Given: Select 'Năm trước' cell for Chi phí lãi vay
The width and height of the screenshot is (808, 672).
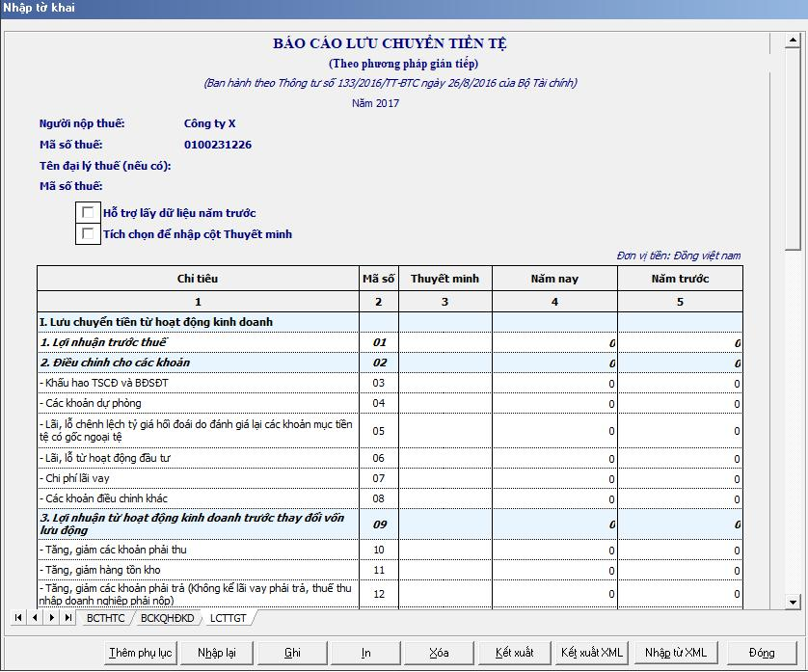Looking at the screenshot, I should point(680,478).
